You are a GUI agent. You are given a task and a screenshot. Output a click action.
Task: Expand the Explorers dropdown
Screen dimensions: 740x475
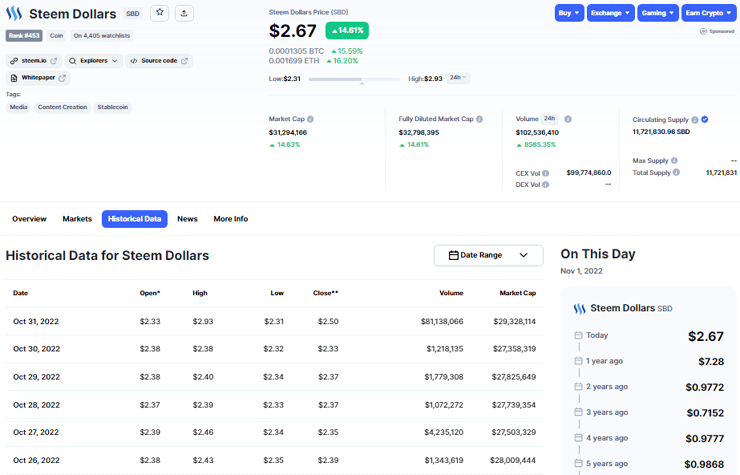pos(93,60)
